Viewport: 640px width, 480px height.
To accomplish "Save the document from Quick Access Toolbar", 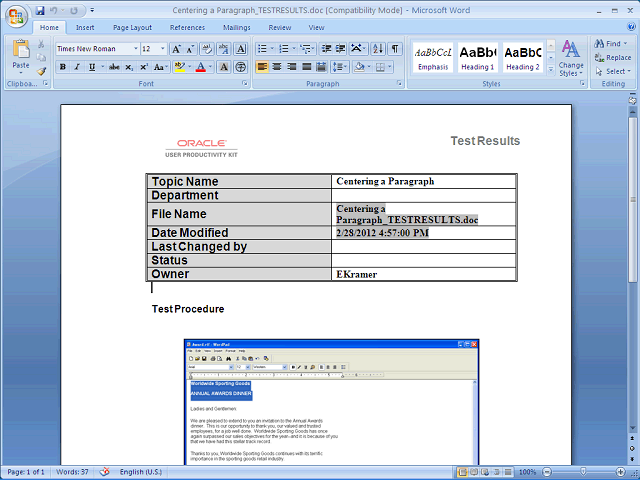I will [x=40, y=11].
